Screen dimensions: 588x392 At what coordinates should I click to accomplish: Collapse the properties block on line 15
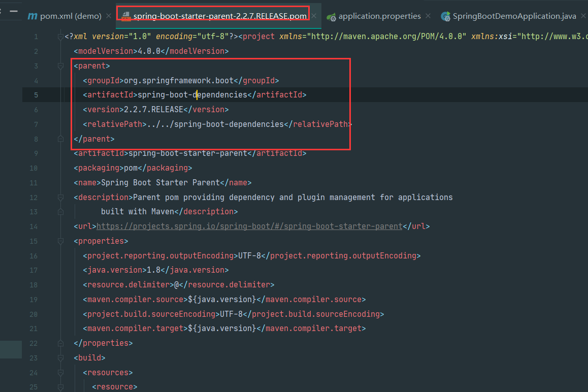(60, 241)
